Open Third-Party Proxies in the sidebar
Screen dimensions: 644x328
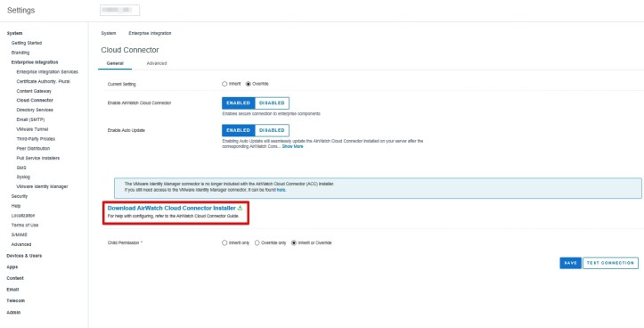pyautogui.click(x=36, y=139)
